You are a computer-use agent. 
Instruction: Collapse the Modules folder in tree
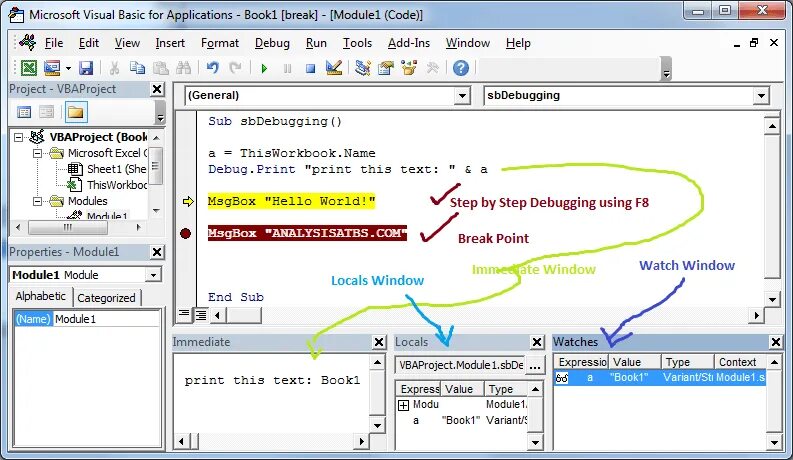[x=37, y=201]
